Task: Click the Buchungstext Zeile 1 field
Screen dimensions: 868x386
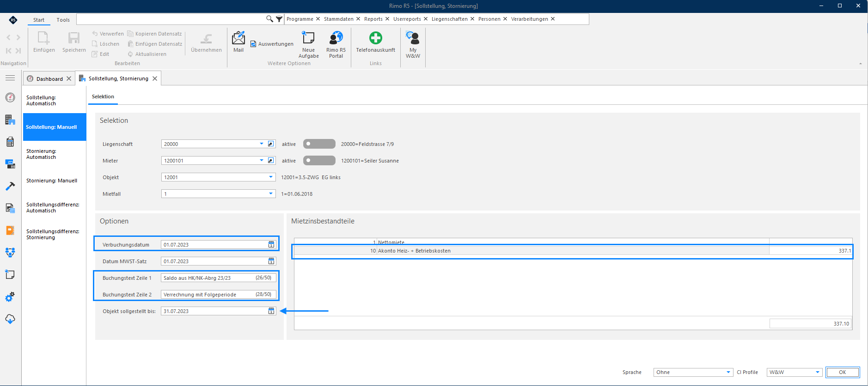Action: [x=219, y=278]
